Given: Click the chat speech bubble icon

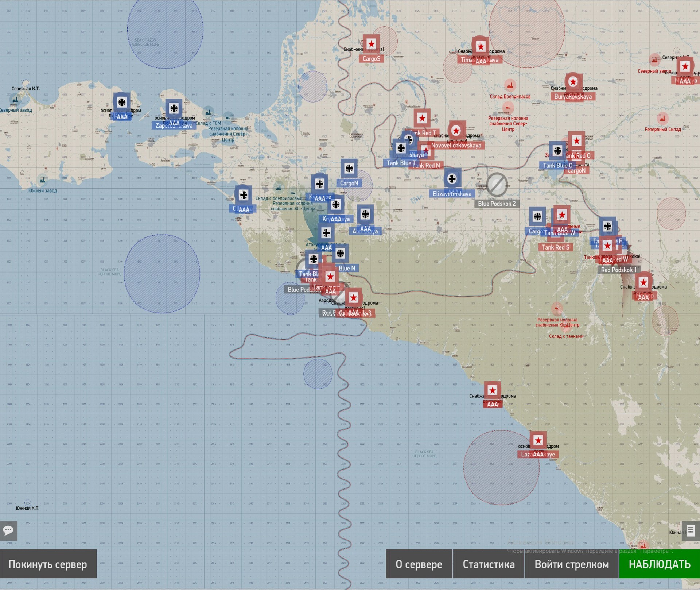Looking at the screenshot, I should click(8, 530).
